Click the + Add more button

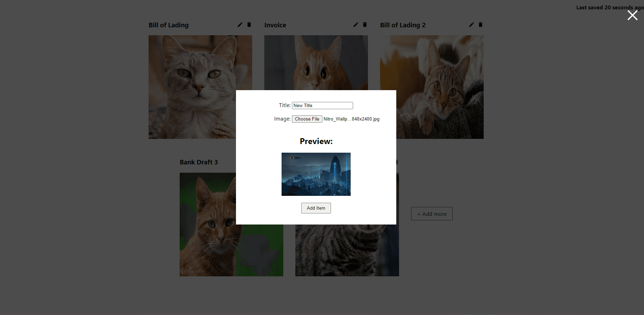(x=432, y=214)
